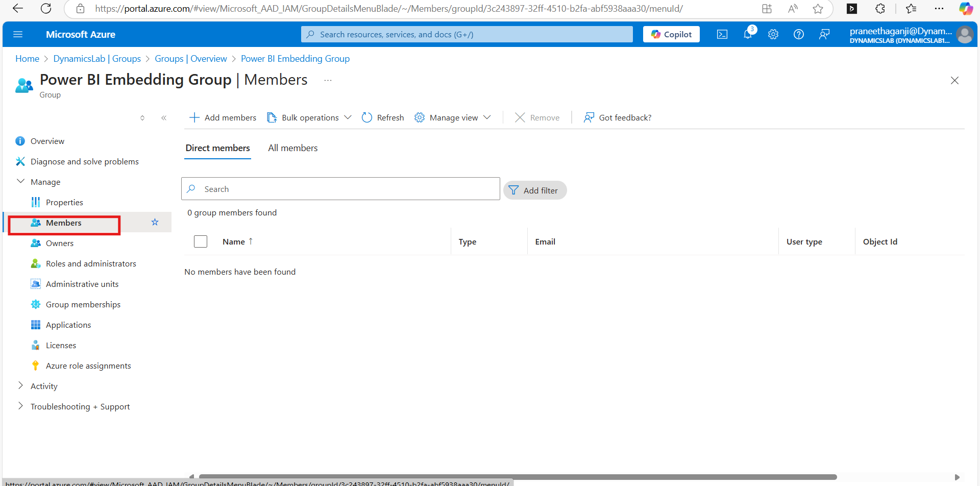Click the help question mark icon

pyautogui.click(x=798, y=34)
